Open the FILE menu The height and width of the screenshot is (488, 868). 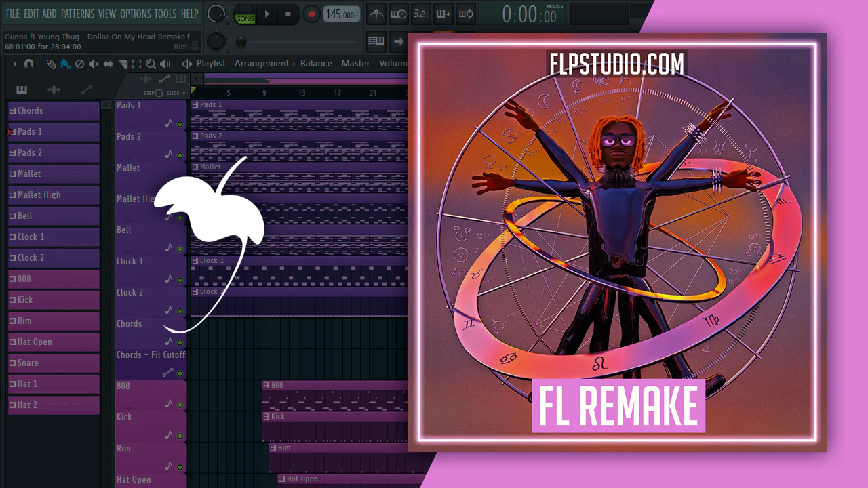click(13, 14)
